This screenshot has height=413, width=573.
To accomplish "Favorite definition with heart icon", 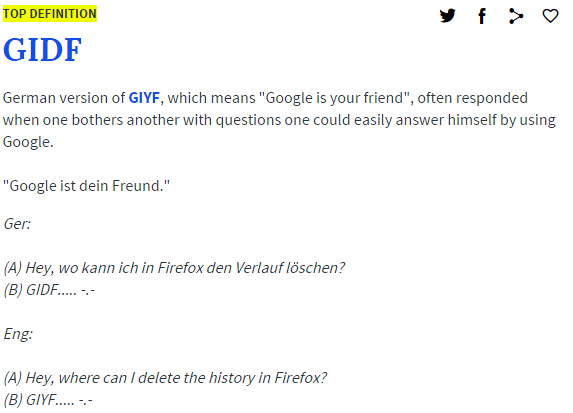I will (x=550, y=16).
